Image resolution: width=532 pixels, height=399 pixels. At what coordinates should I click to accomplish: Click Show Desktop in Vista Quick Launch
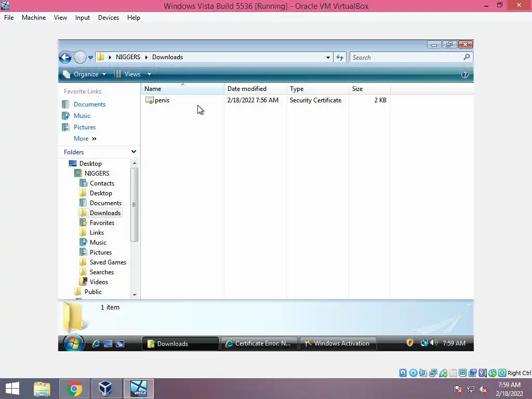point(108,344)
